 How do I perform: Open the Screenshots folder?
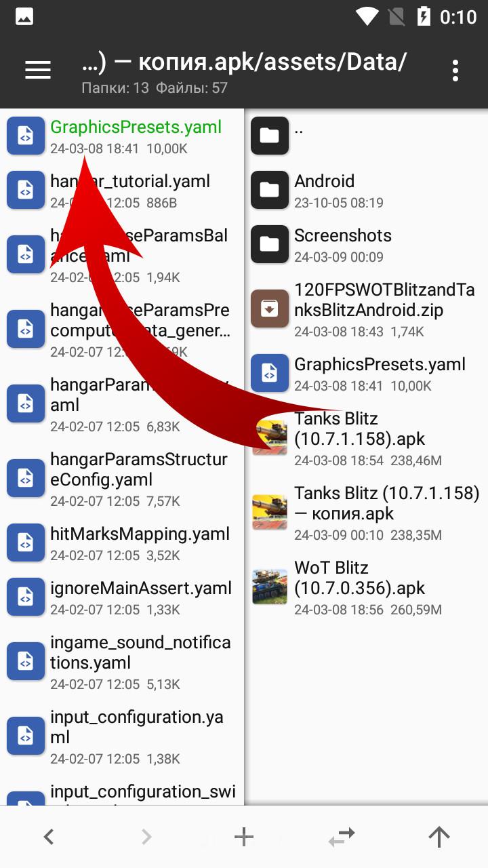pos(366,244)
